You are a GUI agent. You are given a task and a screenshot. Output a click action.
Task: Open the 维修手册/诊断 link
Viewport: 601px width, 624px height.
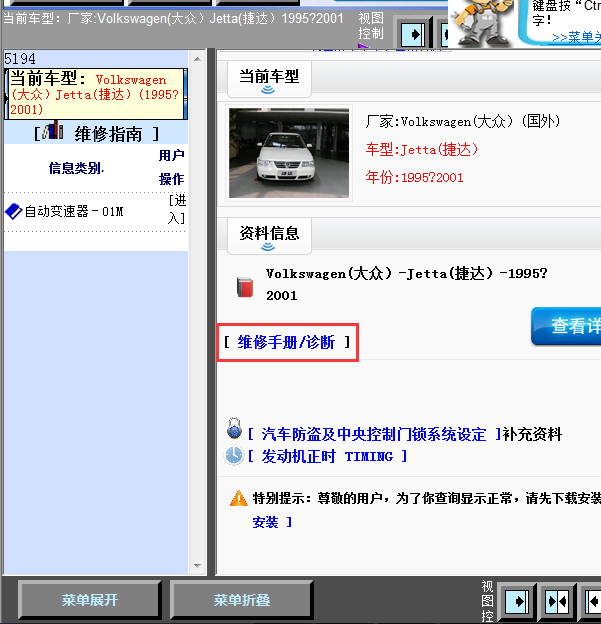tap(286, 342)
